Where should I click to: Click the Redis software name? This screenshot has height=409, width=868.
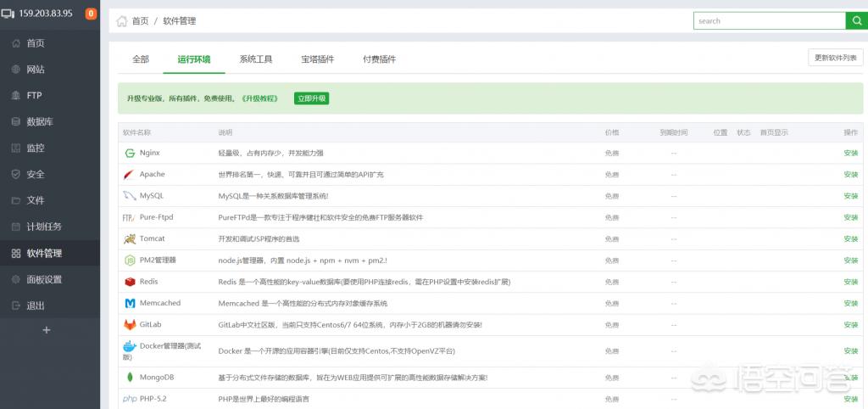pos(149,282)
